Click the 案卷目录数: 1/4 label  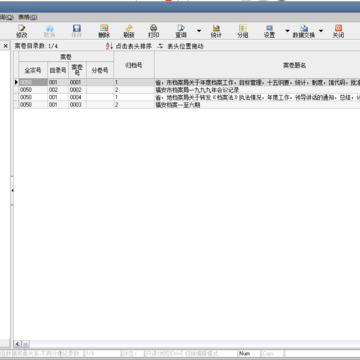(x=36, y=46)
